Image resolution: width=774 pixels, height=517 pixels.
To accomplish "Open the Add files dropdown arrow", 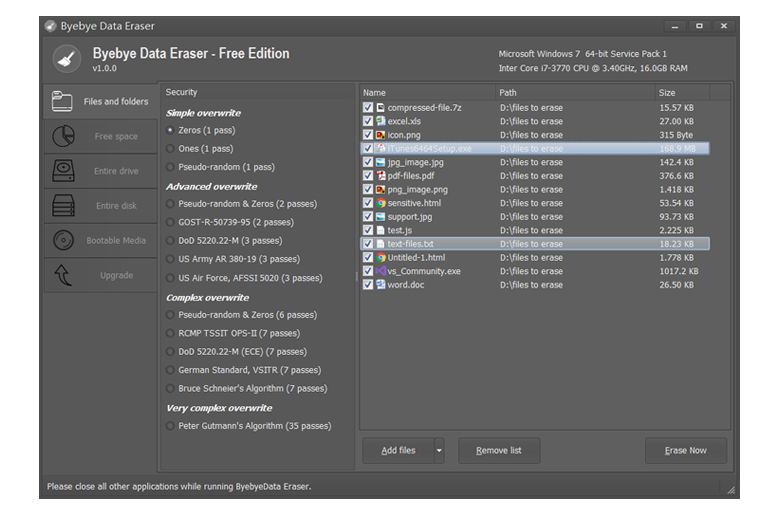I will 439,450.
